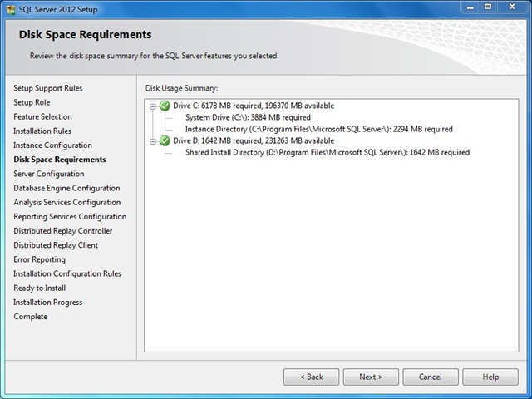Collapse the Drive C tree node
This screenshot has height=399, width=532.
[x=153, y=106]
